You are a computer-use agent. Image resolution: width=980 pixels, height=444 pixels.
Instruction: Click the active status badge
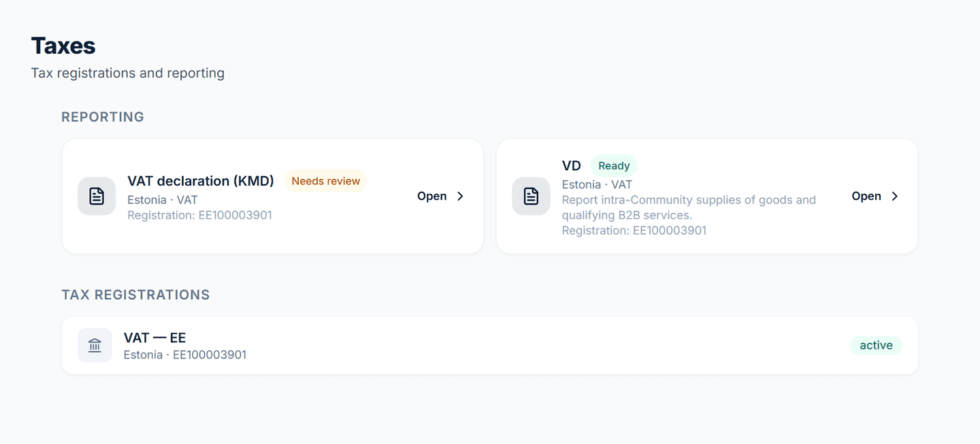[x=876, y=345]
